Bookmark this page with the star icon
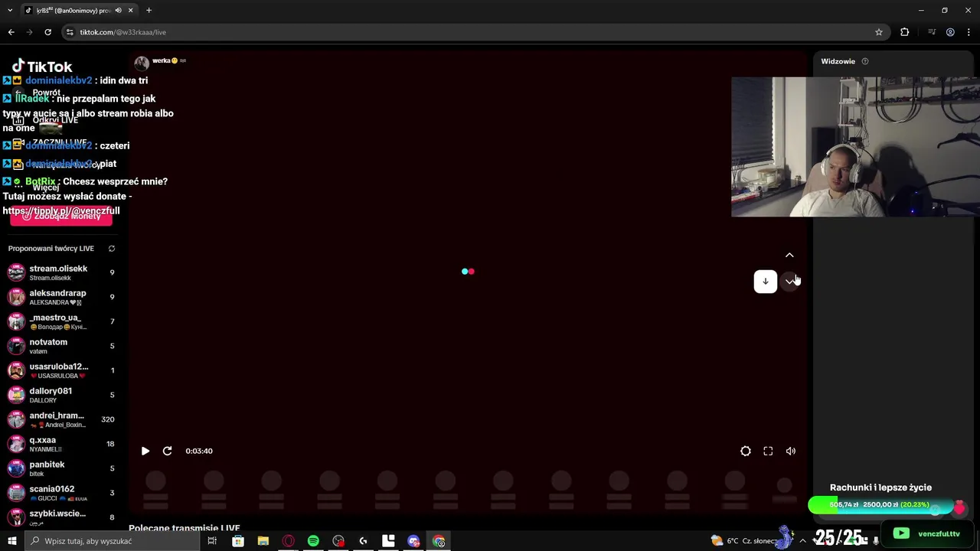The height and width of the screenshot is (551, 980). click(879, 32)
